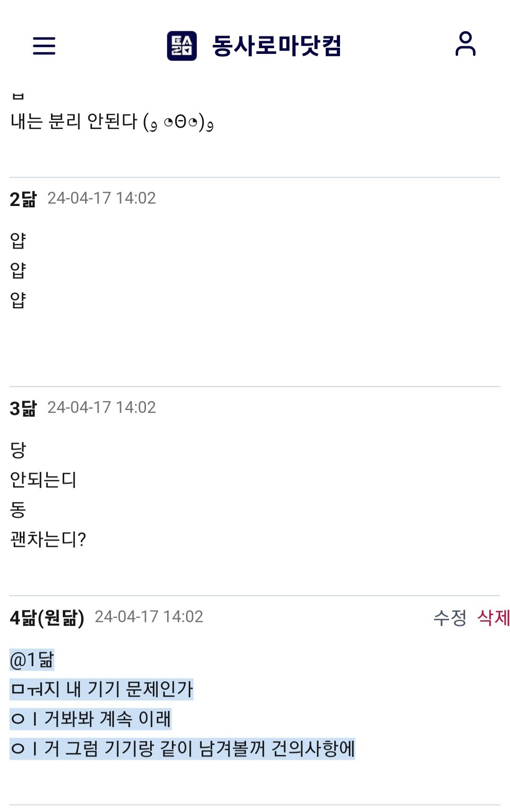Select the 2닮 comment label
This screenshot has height=812, width=510.
[23, 199]
